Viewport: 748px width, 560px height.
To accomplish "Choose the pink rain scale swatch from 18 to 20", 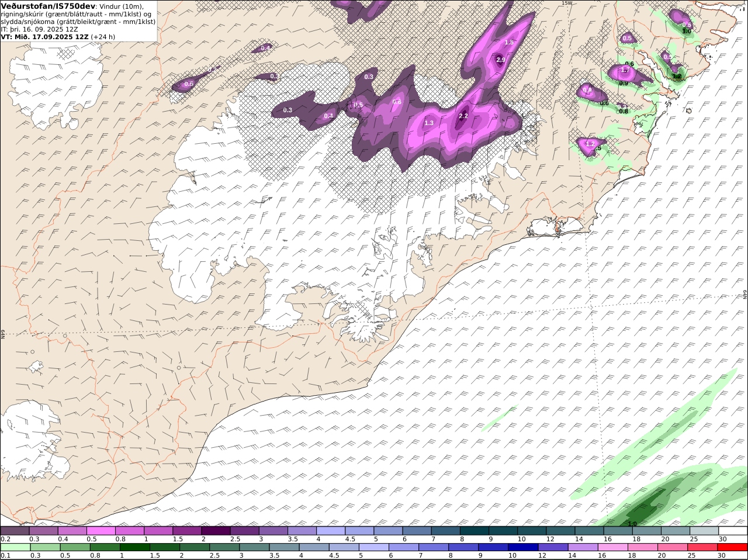I will pyautogui.click(x=643, y=547).
